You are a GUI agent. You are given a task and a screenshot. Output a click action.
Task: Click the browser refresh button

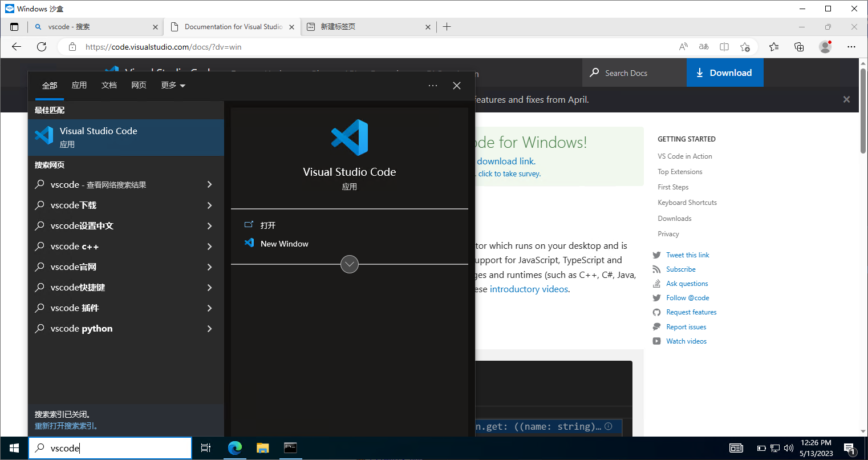[x=42, y=47]
